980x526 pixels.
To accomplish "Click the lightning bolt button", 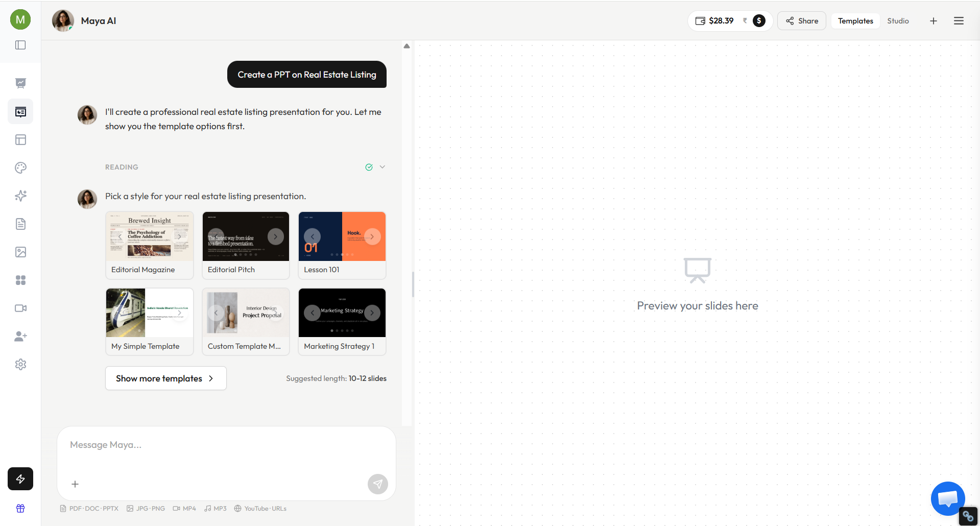I will click(x=20, y=479).
